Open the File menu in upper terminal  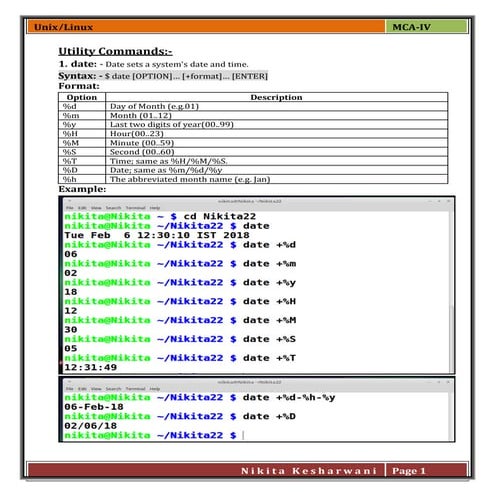pyautogui.click(x=70, y=208)
